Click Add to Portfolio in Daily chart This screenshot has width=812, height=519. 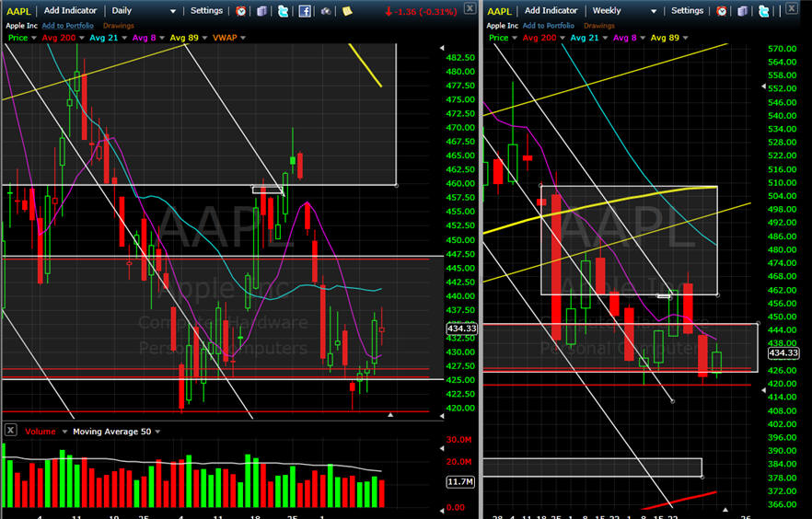68,26
